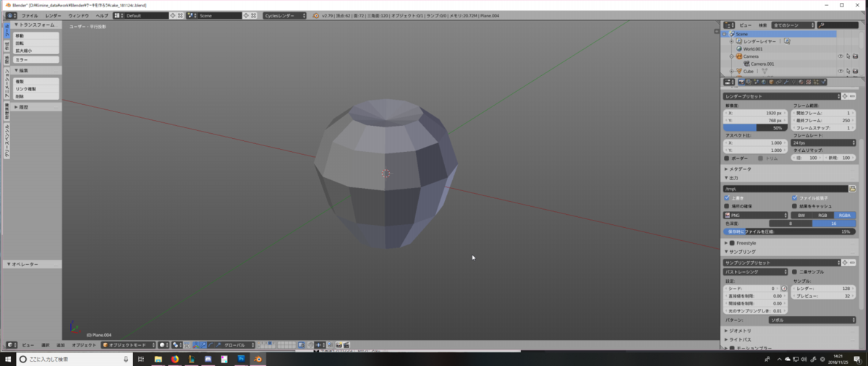Click the /tmp\ output path field
Viewport: 868px width, 366px height.
click(x=786, y=189)
